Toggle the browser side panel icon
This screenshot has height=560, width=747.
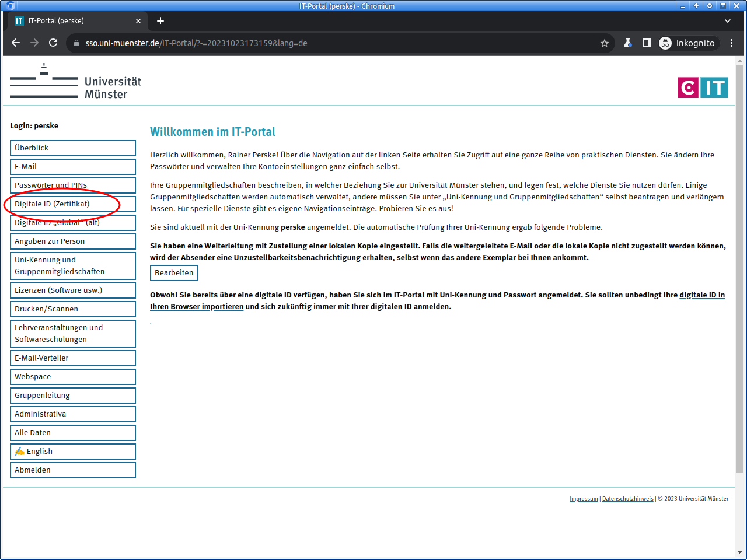click(647, 43)
